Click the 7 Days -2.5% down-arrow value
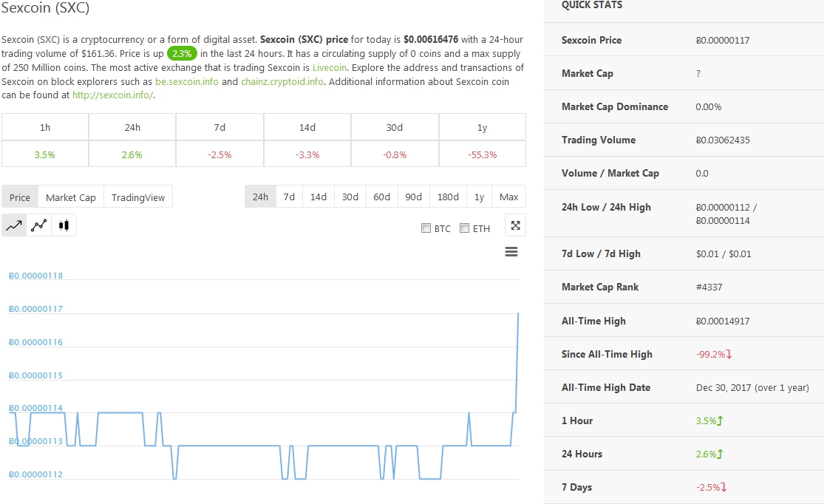The height and width of the screenshot is (504, 824). [712, 487]
